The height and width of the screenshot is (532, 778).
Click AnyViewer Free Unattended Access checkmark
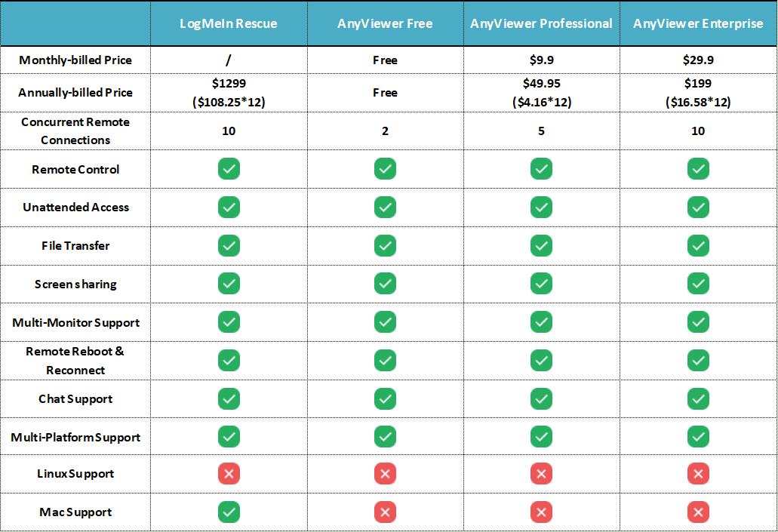(385, 207)
